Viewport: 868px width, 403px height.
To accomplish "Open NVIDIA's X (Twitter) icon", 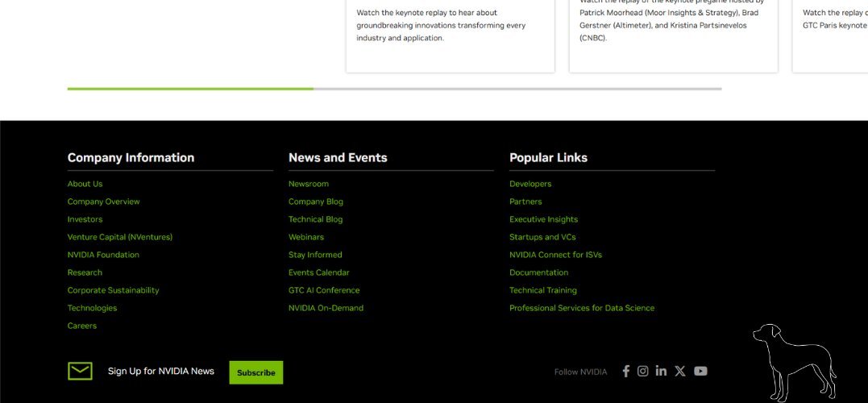I will [679, 372].
